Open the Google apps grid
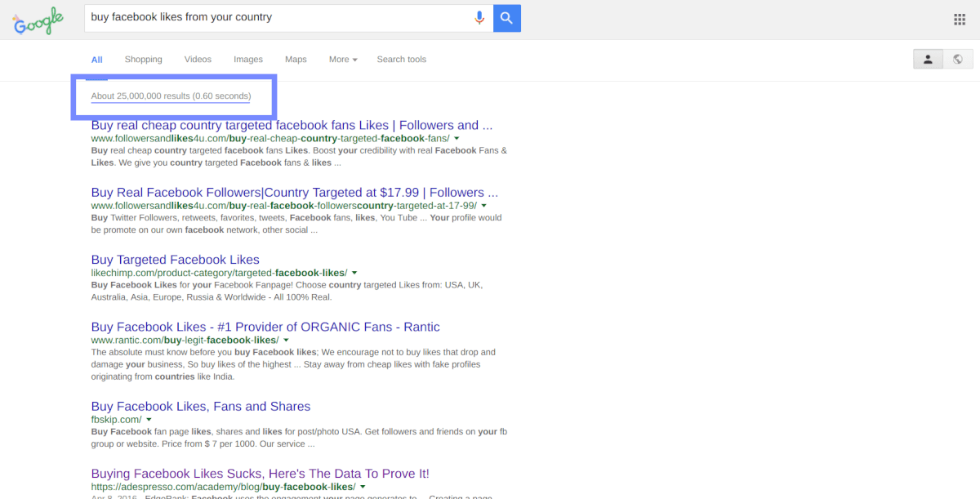980x499 pixels. tap(960, 20)
